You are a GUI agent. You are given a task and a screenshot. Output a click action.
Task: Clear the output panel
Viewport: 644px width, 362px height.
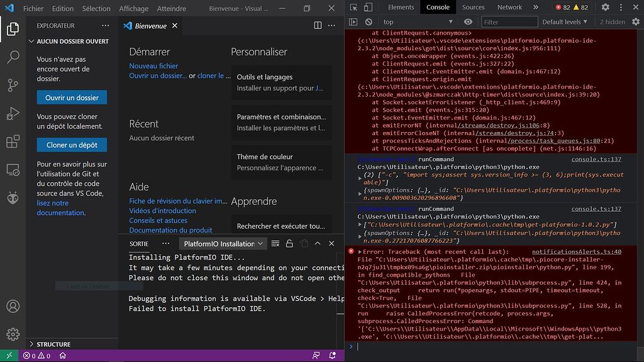(275, 243)
